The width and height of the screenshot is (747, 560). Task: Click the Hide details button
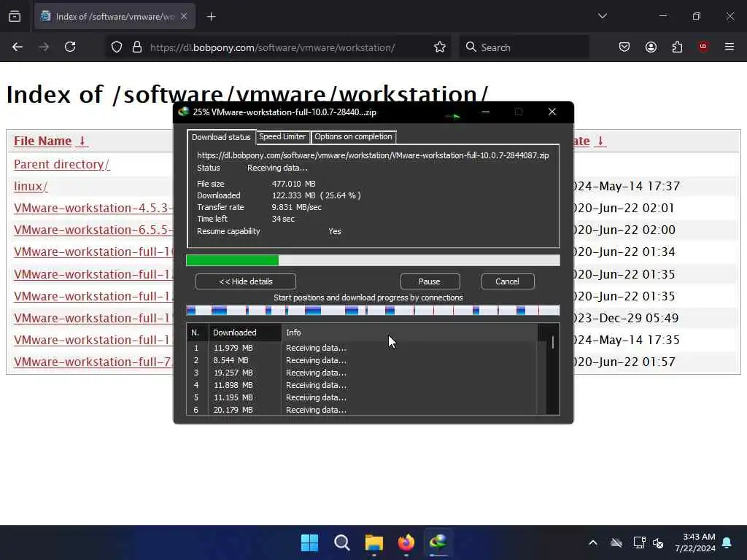click(245, 281)
